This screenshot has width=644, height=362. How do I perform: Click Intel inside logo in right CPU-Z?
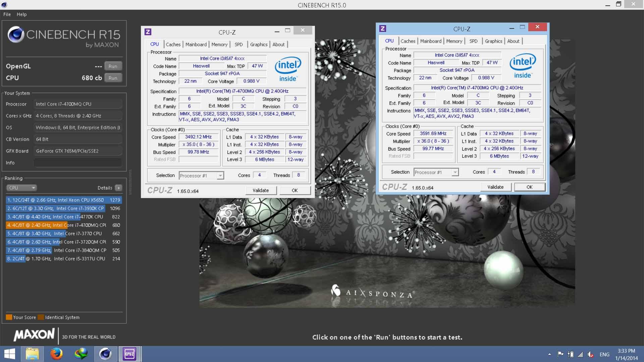523,66
